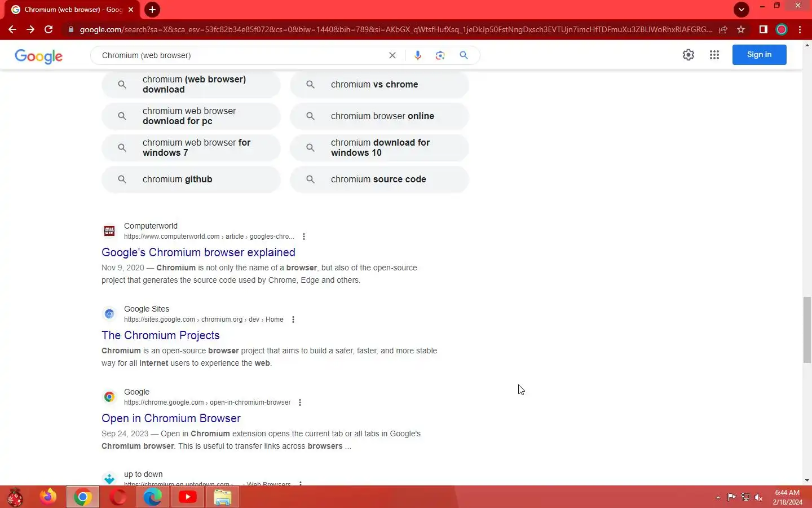Click the page vertical scrollbar thumb
812x508 pixels.
(807, 329)
